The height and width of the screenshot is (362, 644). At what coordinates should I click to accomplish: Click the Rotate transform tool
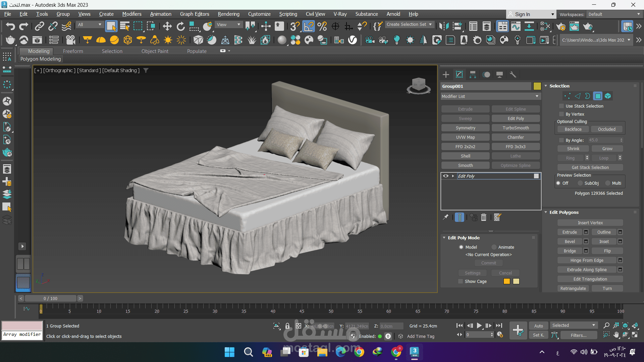click(181, 26)
